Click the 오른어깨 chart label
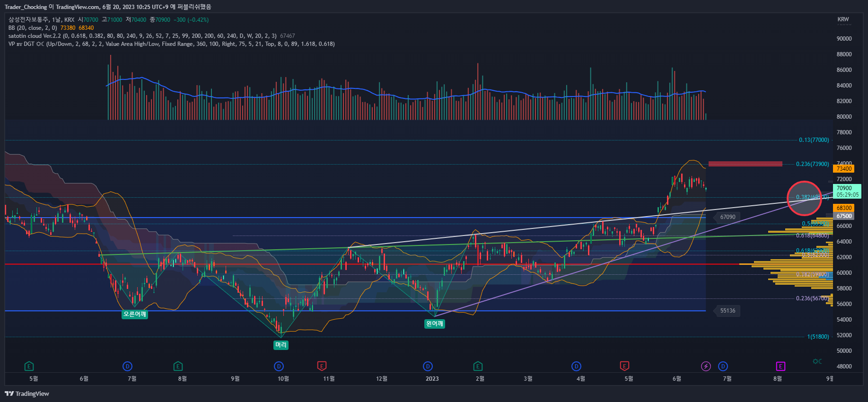This screenshot has height=402, width=868. 135,314
